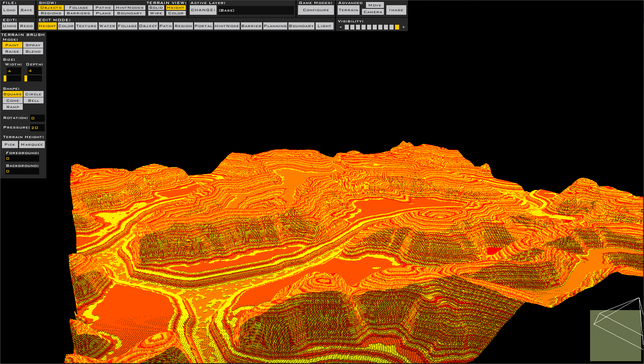Open Advanced Terrain settings
The width and height of the screenshot is (644, 364).
pos(349,10)
